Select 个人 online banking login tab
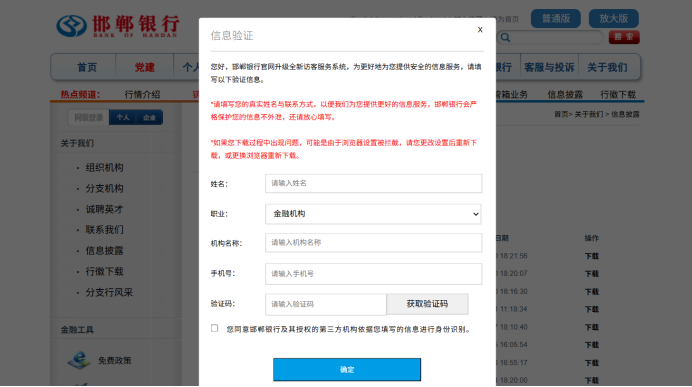 click(123, 117)
